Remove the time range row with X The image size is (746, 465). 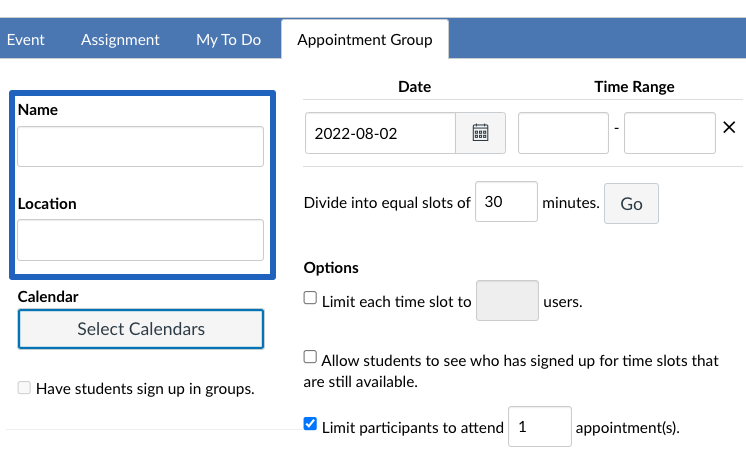(x=729, y=127)
